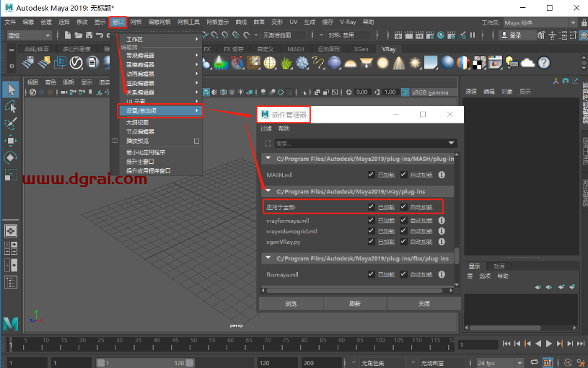Activate the Paint selection tool
588x368 pixels.
(11, 123)
